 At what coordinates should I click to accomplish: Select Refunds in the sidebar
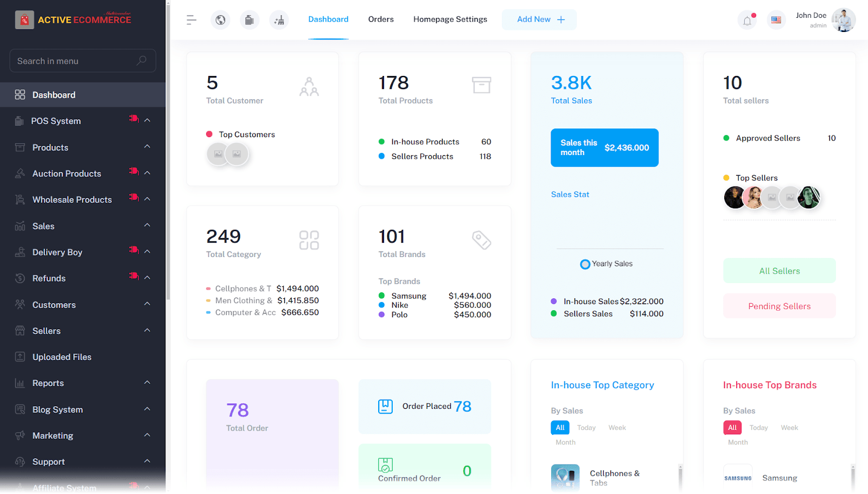pos(49,278)
